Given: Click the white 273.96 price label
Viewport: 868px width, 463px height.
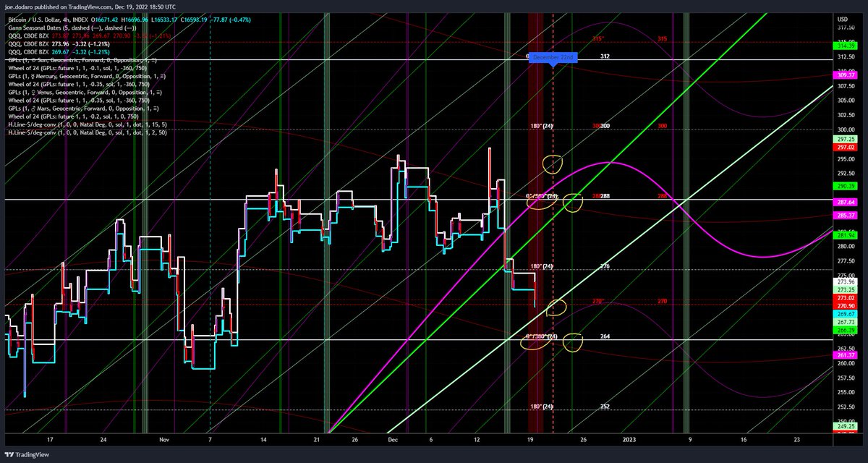Looking at the screenshot, I should pos(846,281).
